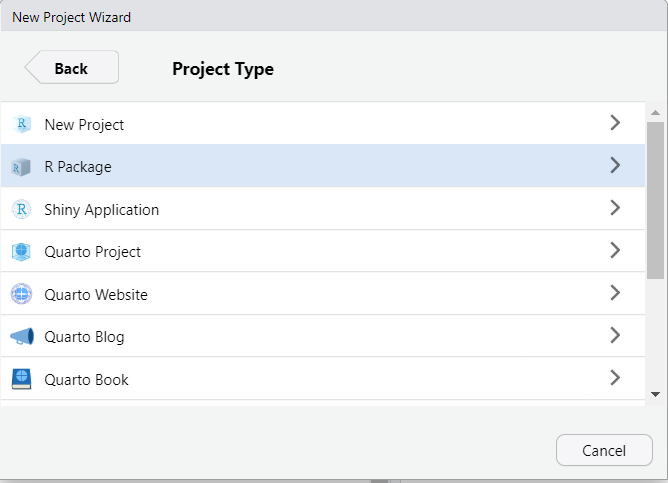Click the Quarto Book icon

pyautogui.click(x=21, y=380)
